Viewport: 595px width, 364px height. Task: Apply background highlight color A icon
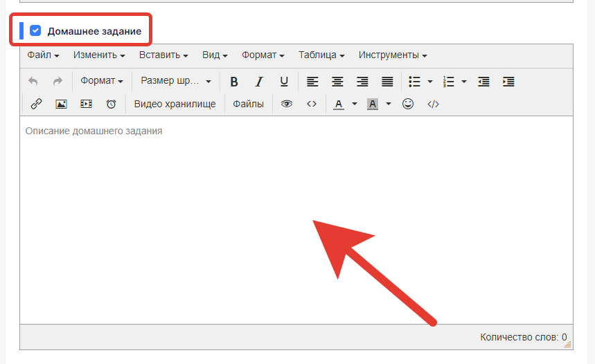(x=373, y=104)
